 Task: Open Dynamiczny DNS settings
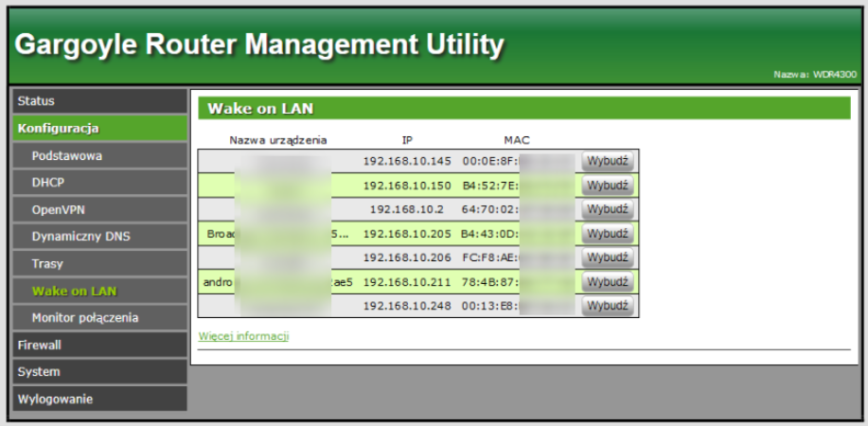[x=97, y=237]
